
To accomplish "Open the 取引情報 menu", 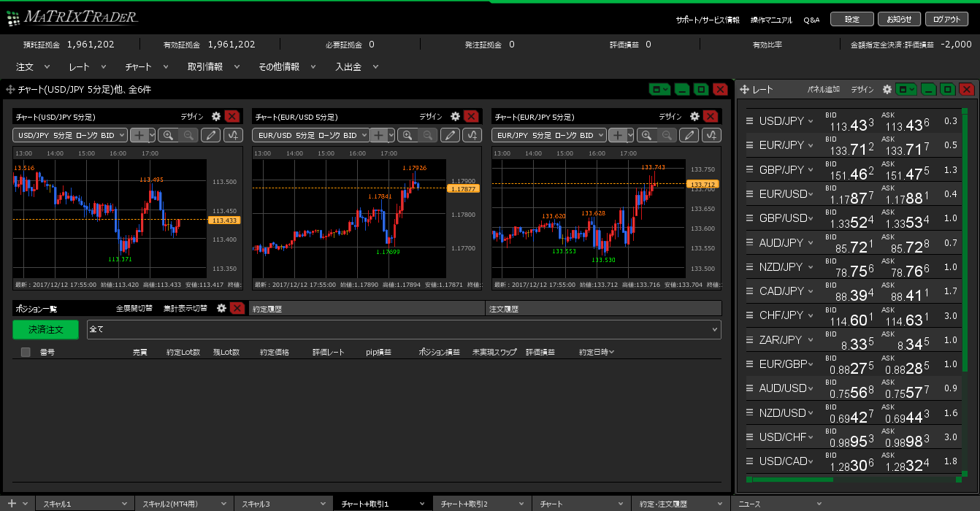I will click(213, 66).
